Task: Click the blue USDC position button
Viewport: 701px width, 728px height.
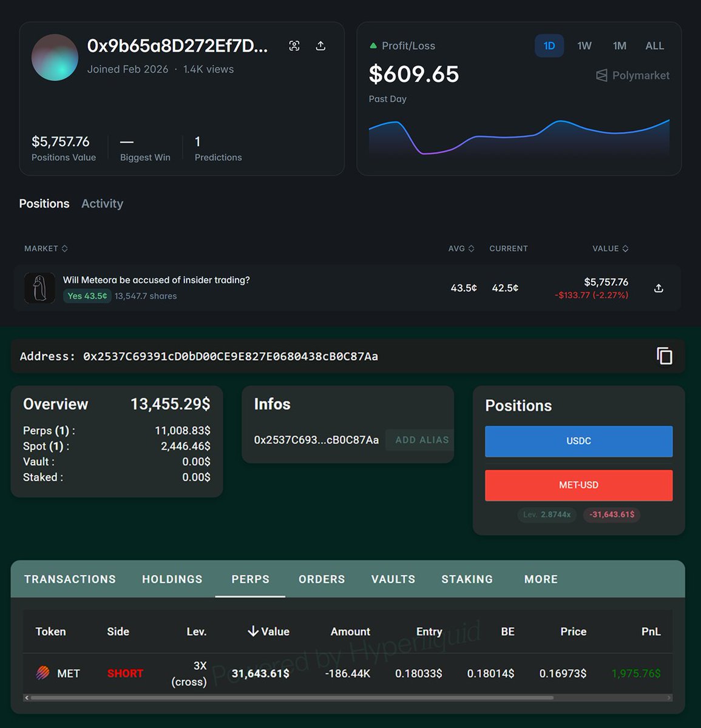Action: pyautogui.click(x=579, y=441)
